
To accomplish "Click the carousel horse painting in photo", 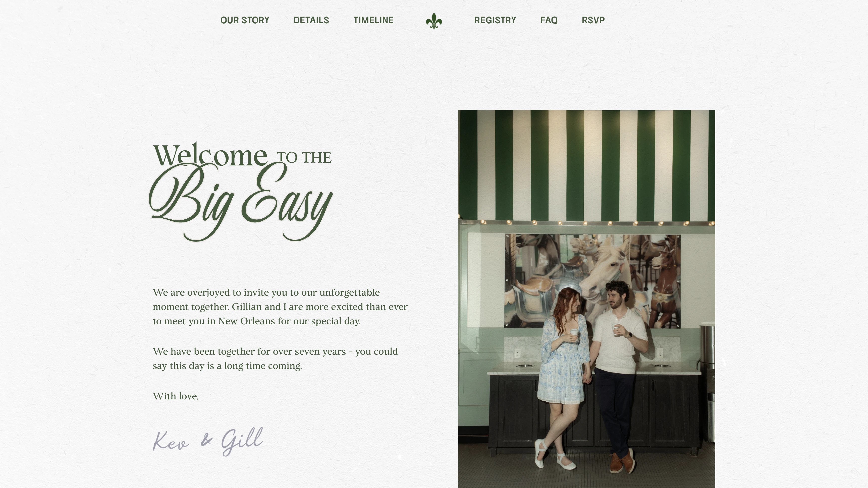I will point(592,281).
